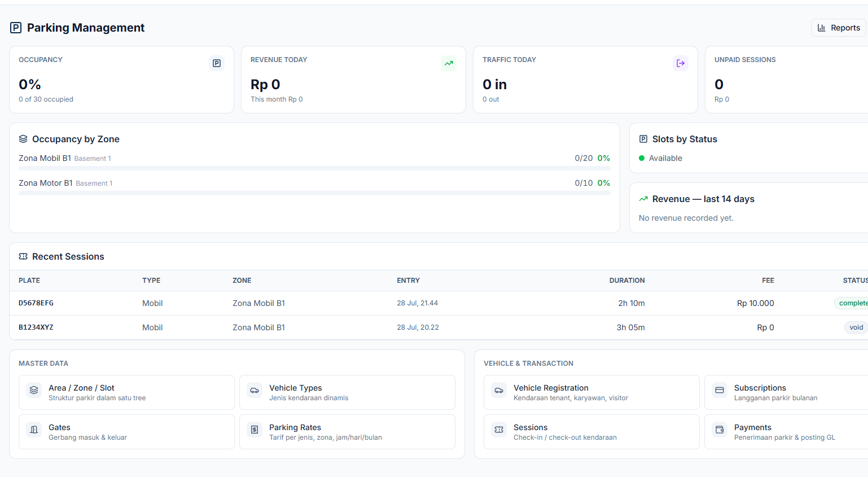
Task: Click the Zona Mobil B1 zone label
Action: coord(45,158)
